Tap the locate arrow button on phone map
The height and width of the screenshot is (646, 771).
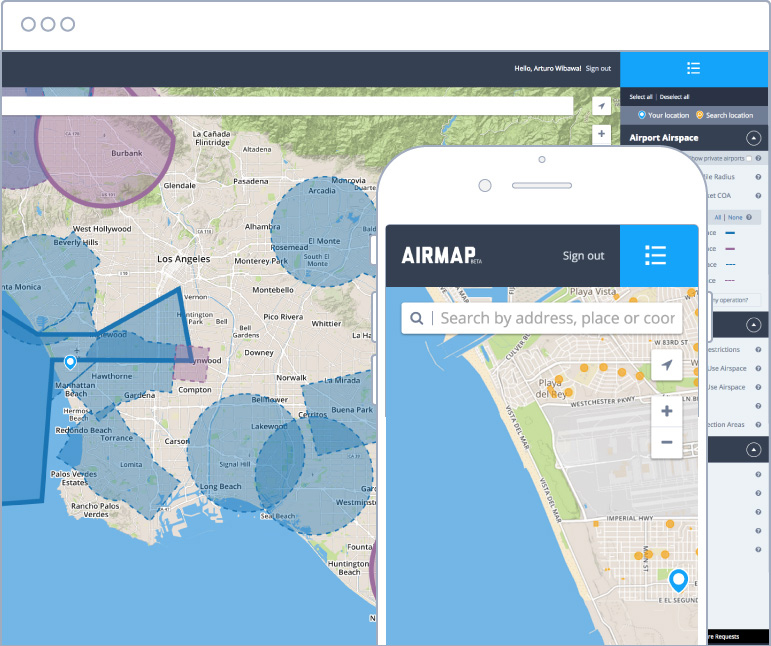pyautogui.click(x=666, y=365)
